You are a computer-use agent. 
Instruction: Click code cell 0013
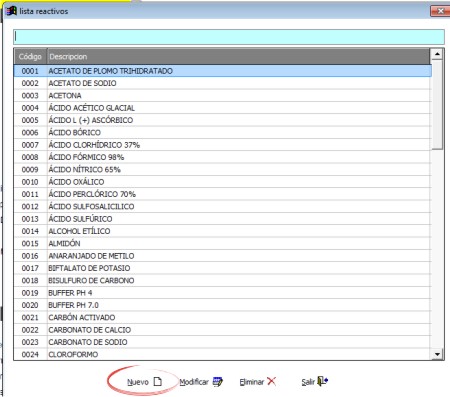[x=30, y=219]
